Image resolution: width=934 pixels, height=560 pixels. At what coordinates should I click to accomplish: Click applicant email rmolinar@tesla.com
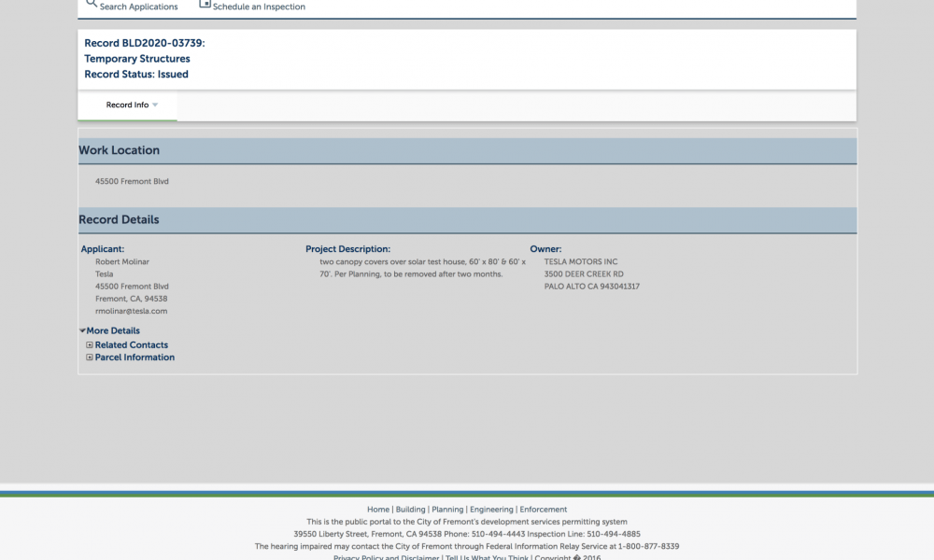point(131,311)
